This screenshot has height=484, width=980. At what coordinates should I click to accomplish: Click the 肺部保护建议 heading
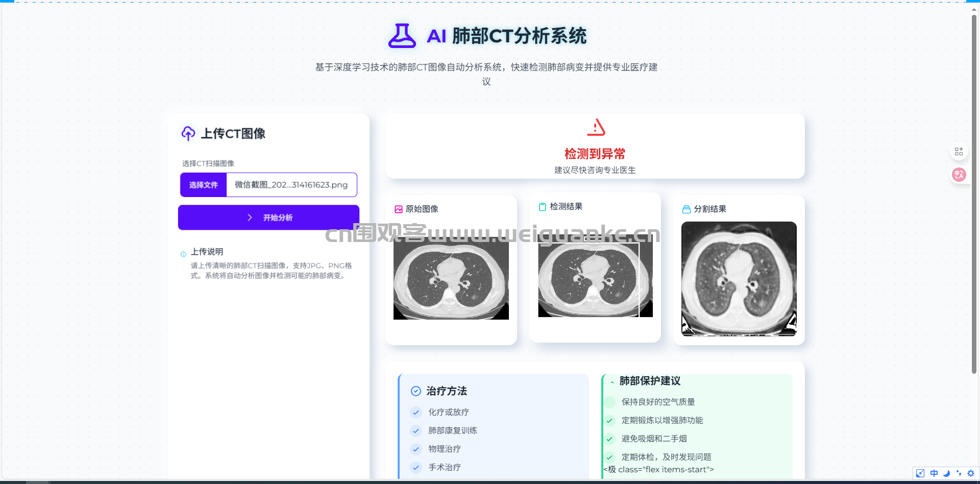pyautogui.click(x=650, y=381)
